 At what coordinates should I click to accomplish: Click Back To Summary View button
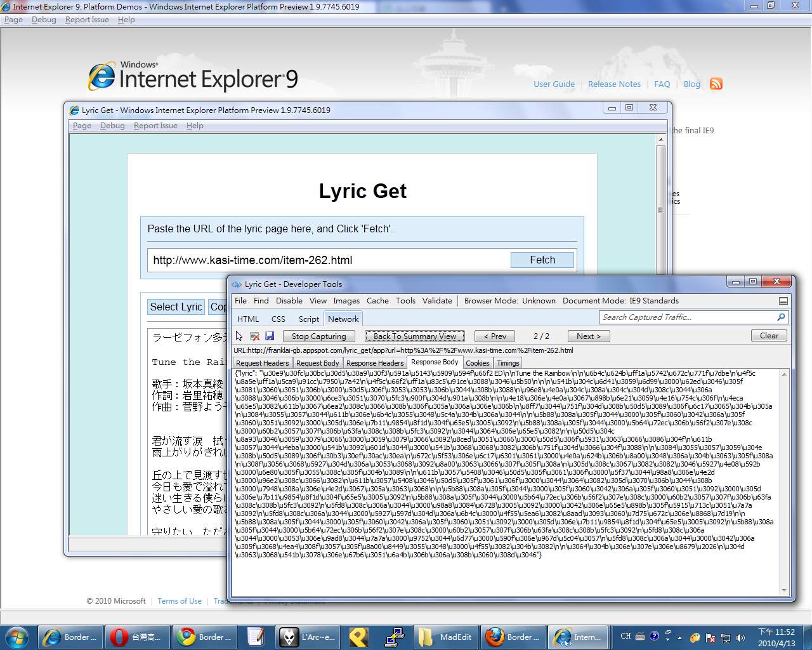coord(415,336)
